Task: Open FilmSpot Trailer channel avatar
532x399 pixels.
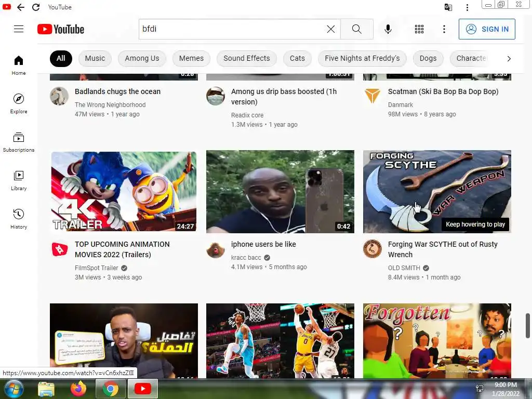Action: (x=60, y=249)
